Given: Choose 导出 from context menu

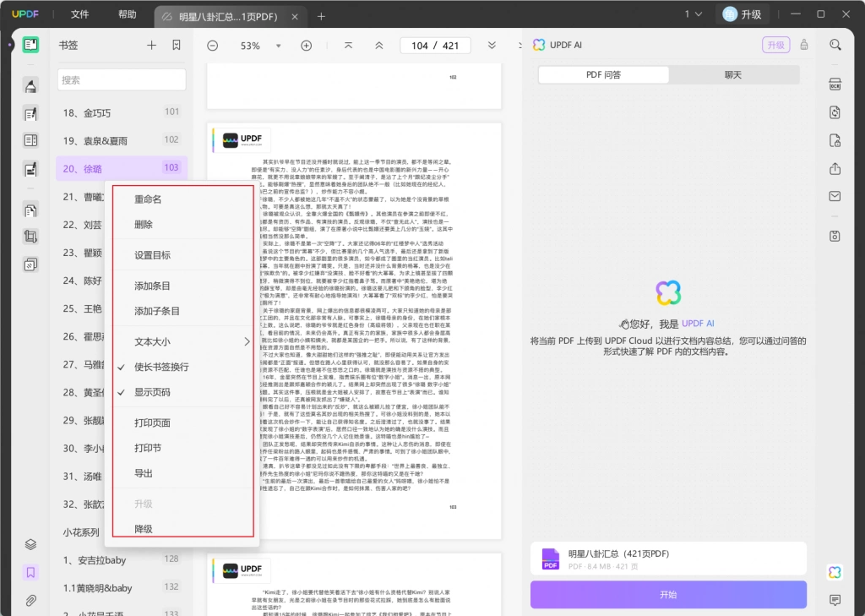Looking at the screenshot, I should click(144, 473).
